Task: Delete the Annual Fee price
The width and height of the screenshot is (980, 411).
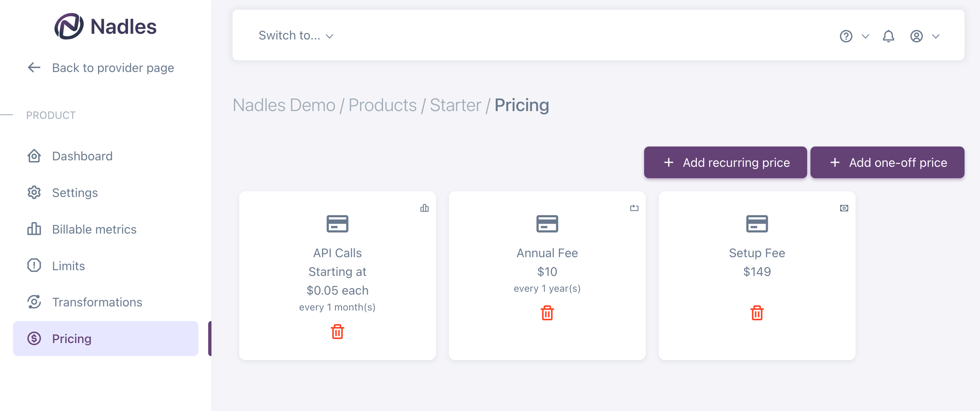Action: (547, 313)
